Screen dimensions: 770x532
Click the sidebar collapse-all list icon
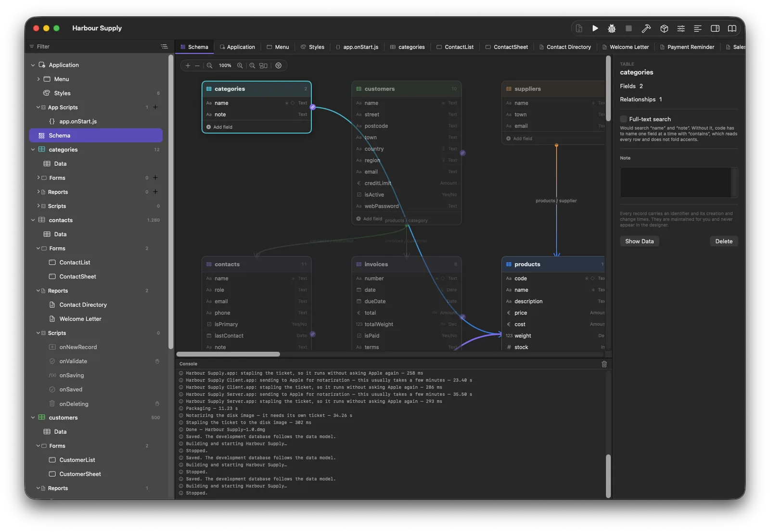coord(164,47)
